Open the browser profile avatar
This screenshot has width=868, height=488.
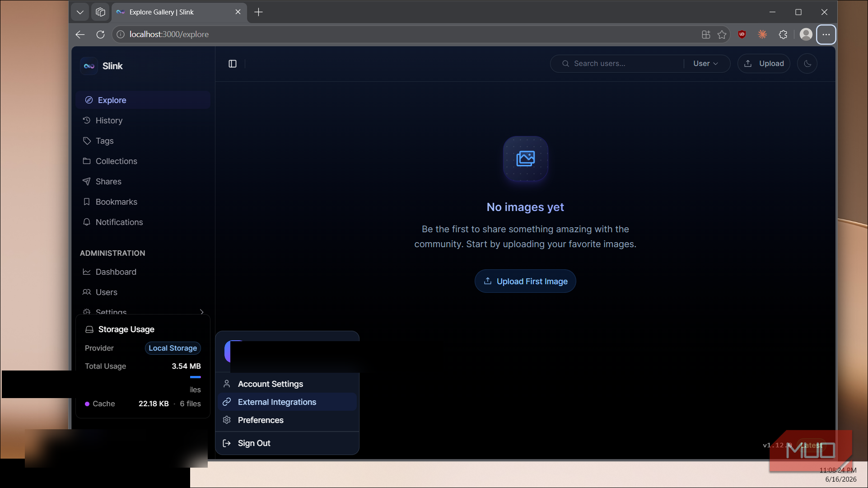pos(806,34)
